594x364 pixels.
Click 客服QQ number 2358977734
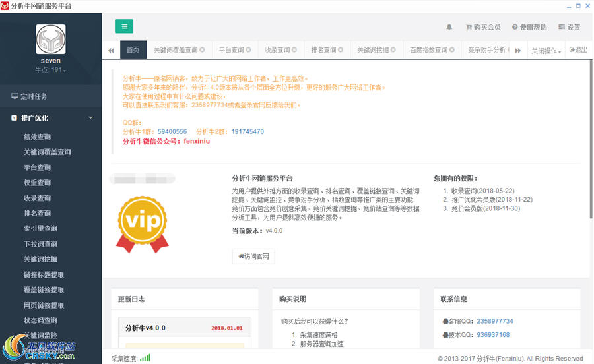coord(495,321)
